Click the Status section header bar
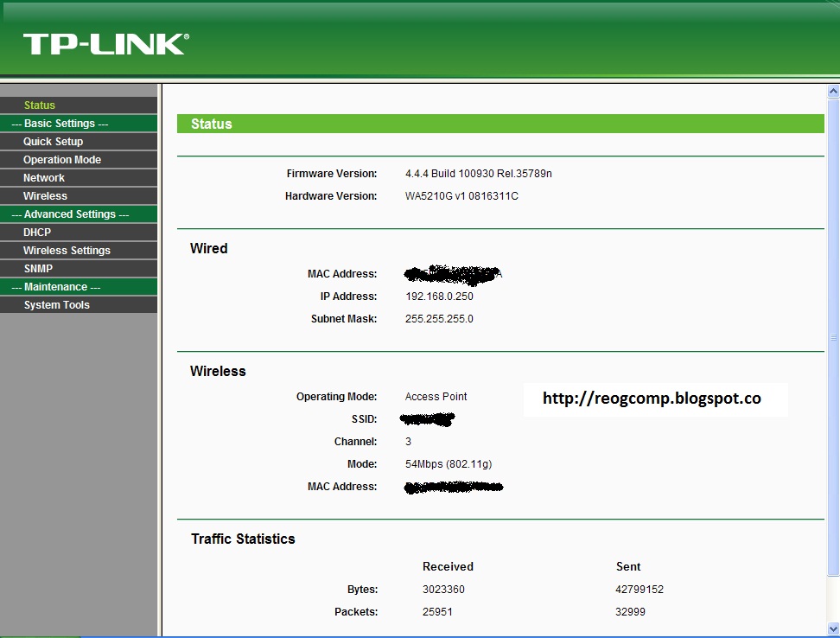The width and height of the screenshot is (840, 638). click(x=500, y=124)
